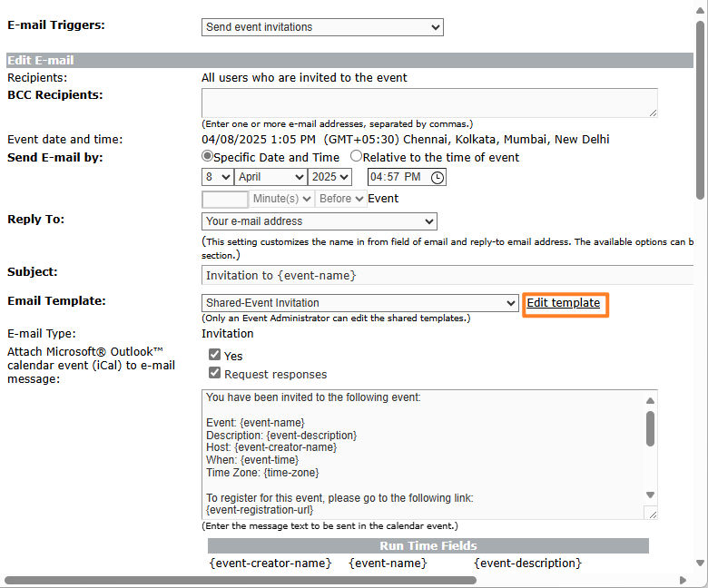Open the Minute(s) unit dropdown
708x588 pixels.
[281, 199]
